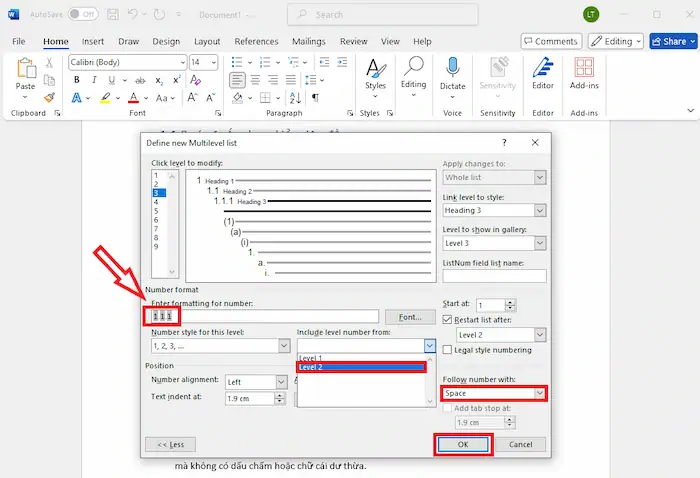This screenshot has height=478, width=700.
Task: Click the Font... button in dialog
Action: tap(410, 317)
